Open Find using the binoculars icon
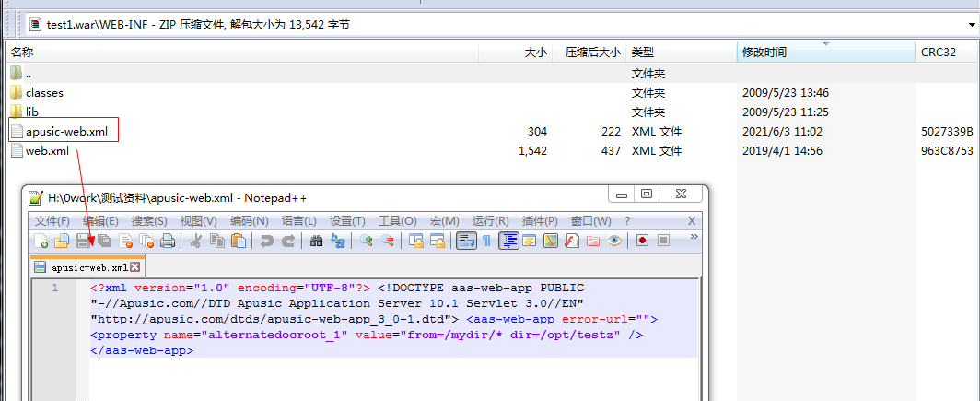The width and height of the screenshot is (980, 401). click(316, 242)
